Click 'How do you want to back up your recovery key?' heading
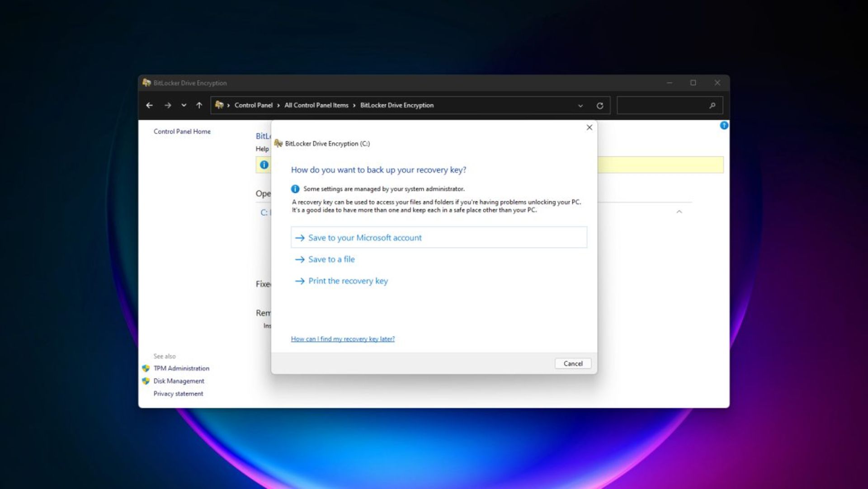Screen dimensions: 868x489 (378, 170)
